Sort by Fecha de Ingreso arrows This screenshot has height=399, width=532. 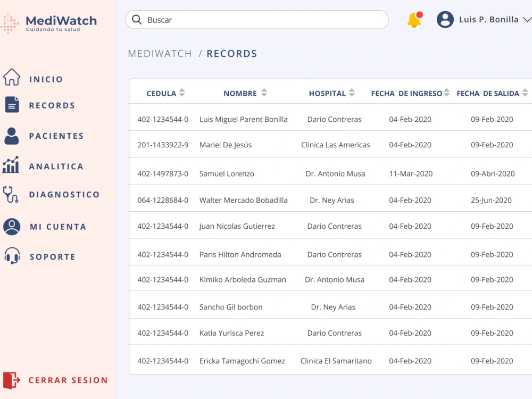click(446, 93)
